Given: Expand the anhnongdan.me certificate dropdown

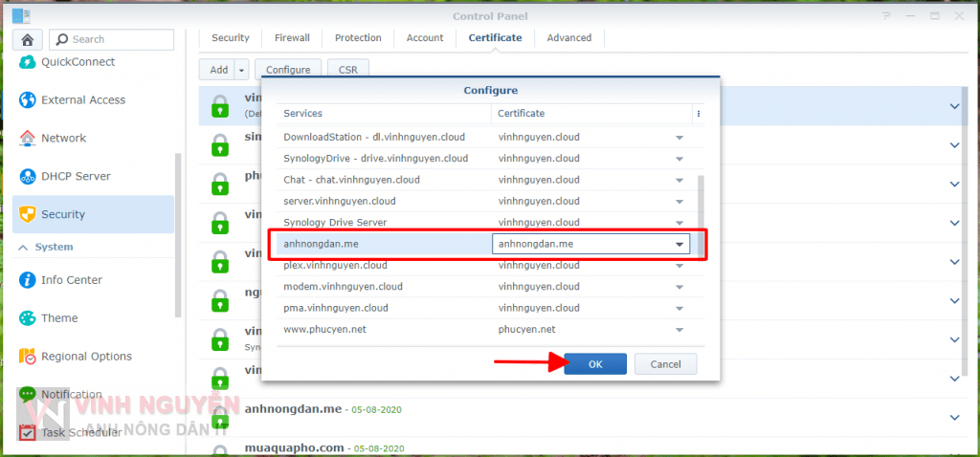Looking at the screenshot, I should tap(679, 245).
